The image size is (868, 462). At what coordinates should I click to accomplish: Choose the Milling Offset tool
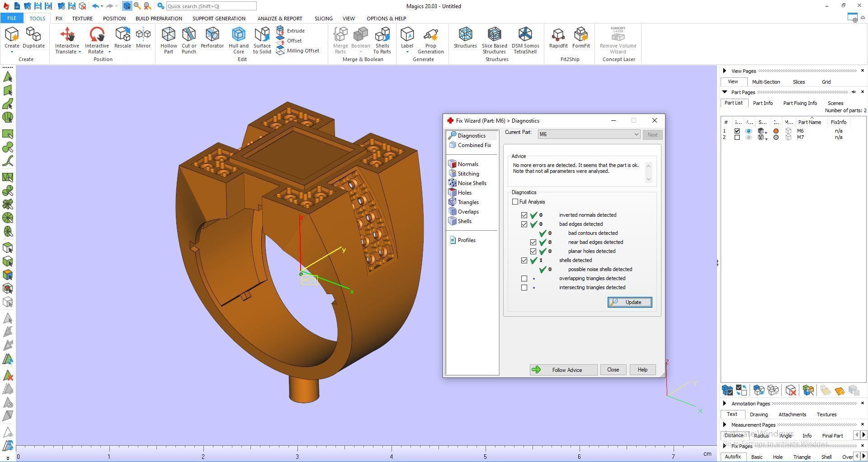coord(298,51)
